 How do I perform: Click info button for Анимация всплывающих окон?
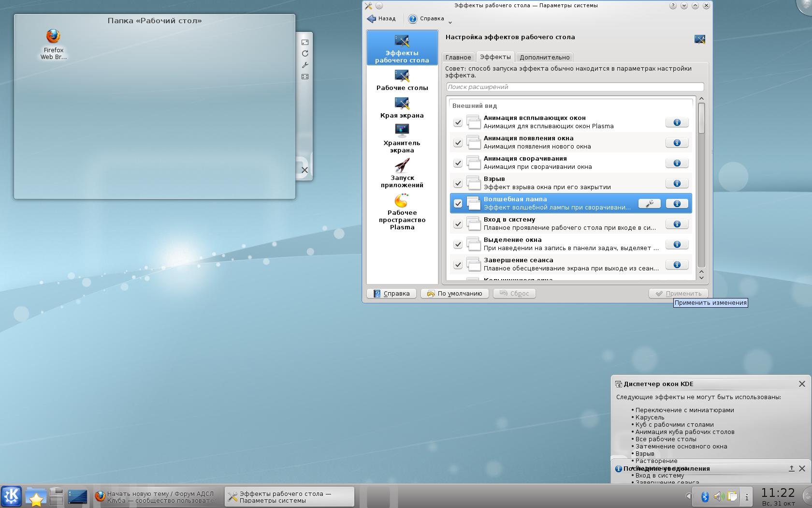pyautogui.click(x=677, y=122)
